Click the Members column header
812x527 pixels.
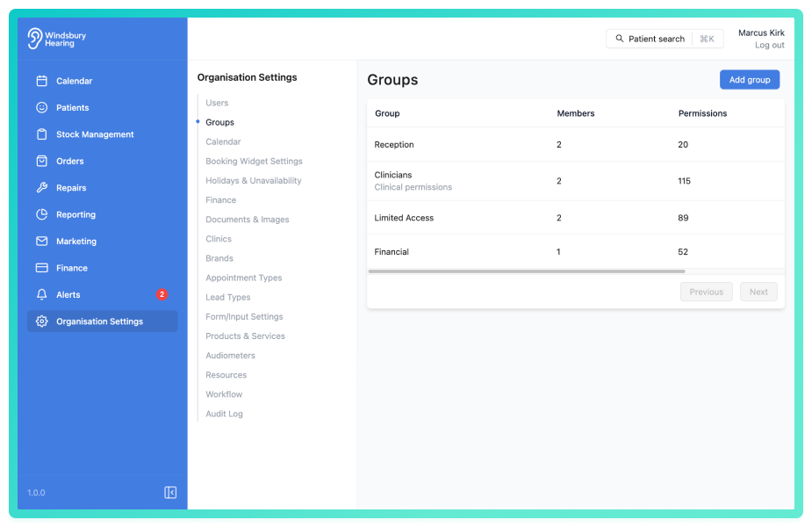coord(575,113)
